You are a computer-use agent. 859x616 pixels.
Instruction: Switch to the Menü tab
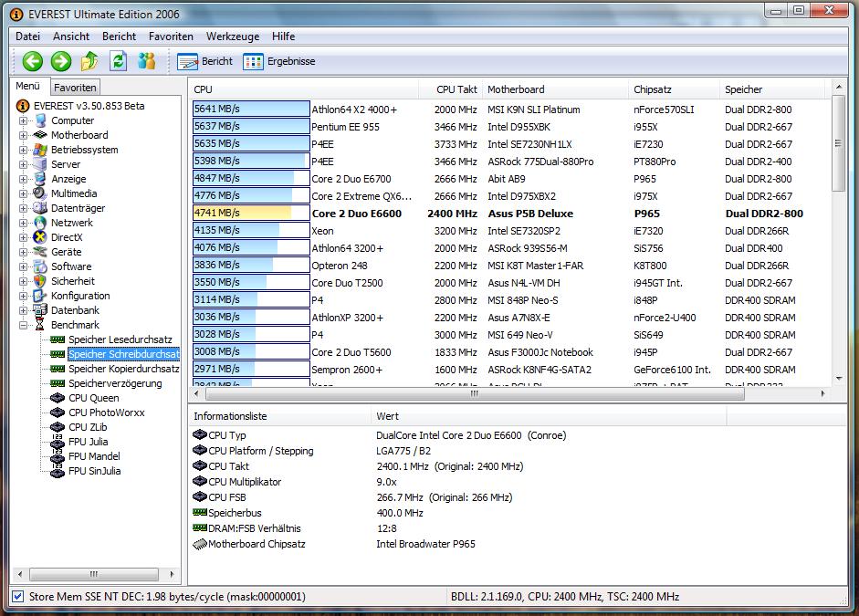(x=28, y=86)
